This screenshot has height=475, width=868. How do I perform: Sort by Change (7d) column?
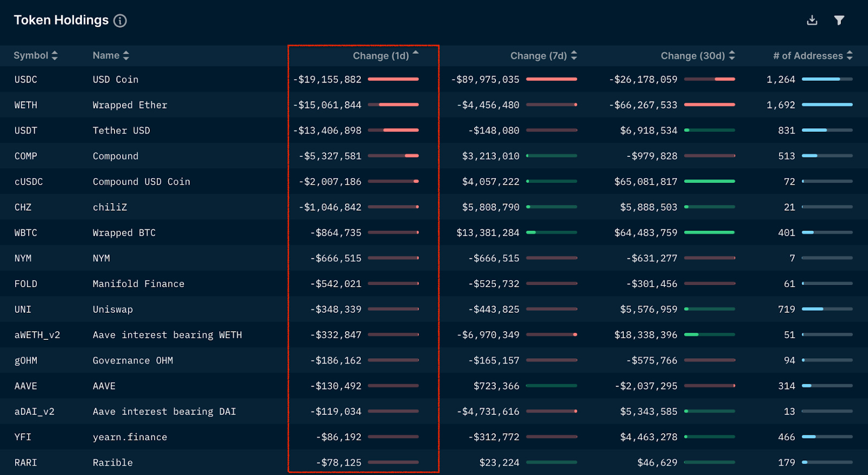click(x=544, y=55)
